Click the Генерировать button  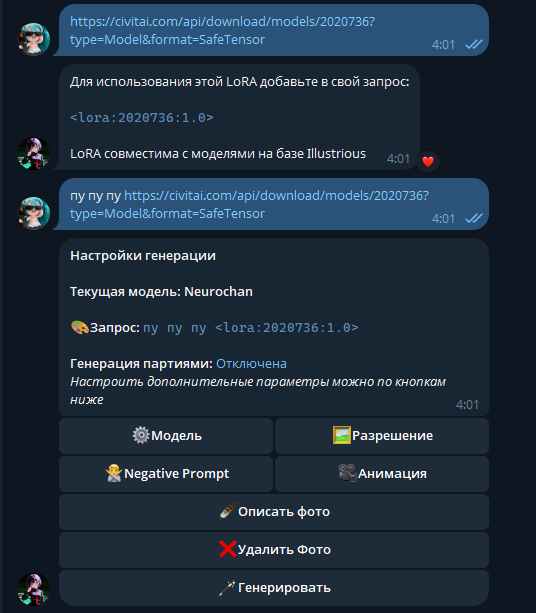click(274, 588)
